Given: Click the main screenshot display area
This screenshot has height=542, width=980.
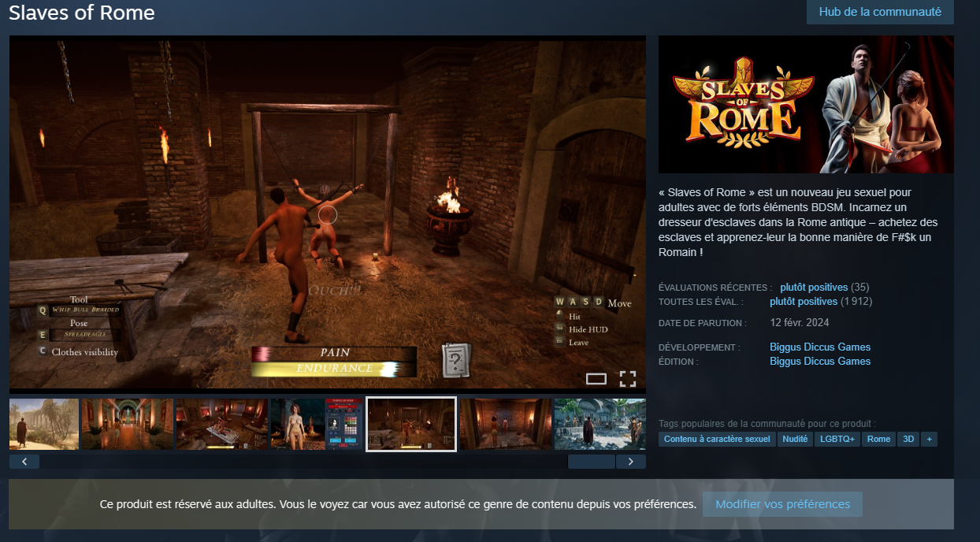Looking at the screenshot, I should pyautogui.click(x=328, y=213).
